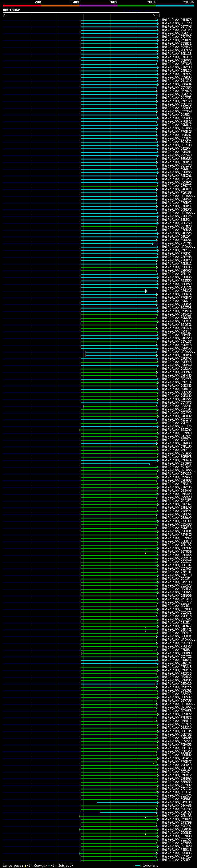This screenshot has width=197, height=868.
Task: Open hit UniRef100_Q9XIV9
Action: (x=177, y=30)
